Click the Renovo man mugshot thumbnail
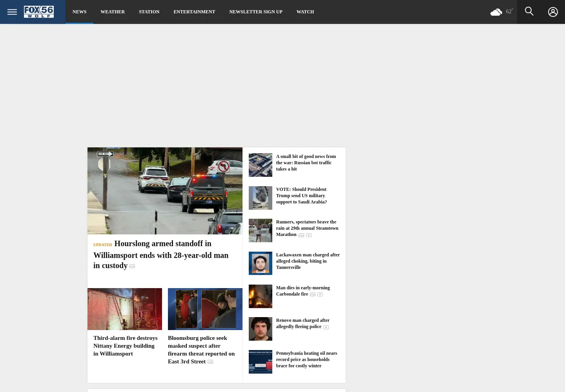The image size is (565, 392). click(261, 329)
